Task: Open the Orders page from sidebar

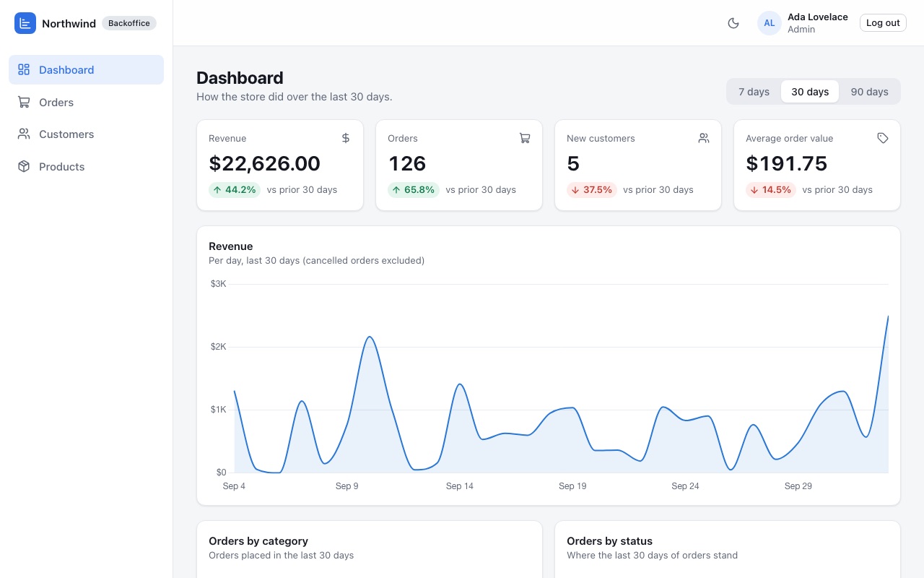Action: pyautogui.click(x=87, y=103)
